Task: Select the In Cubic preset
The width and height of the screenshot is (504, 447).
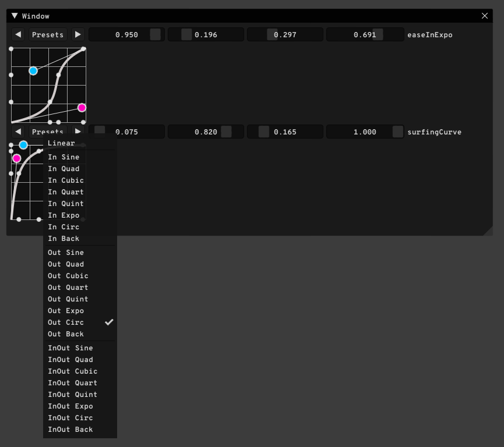Action: click(x=80, y=180)
